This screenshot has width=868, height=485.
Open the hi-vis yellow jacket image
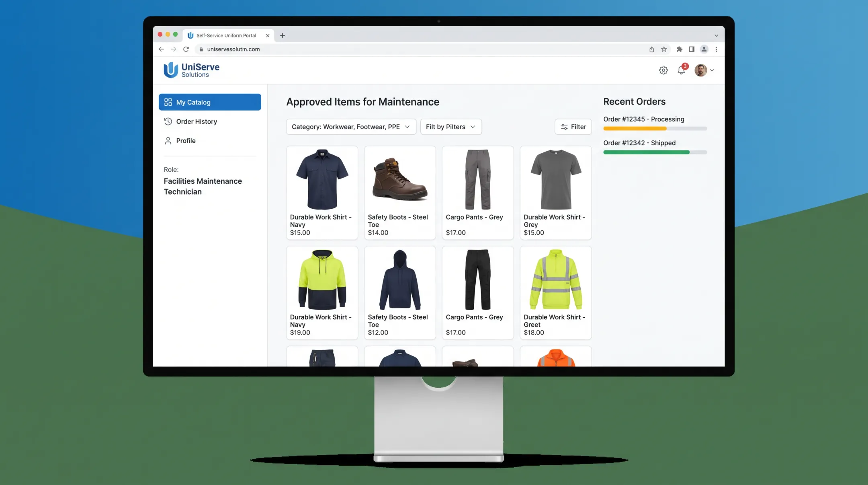pos(556,279)
